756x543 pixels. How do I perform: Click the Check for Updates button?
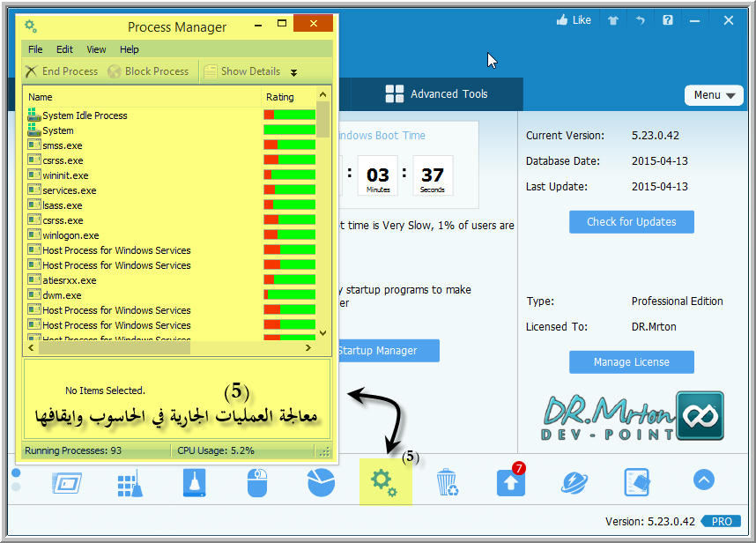(x=632, y=222)
